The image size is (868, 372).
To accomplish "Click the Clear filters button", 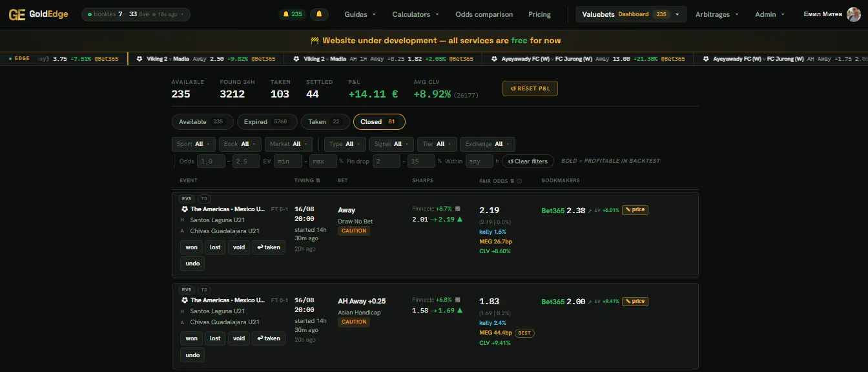I will tap(528, 161).
